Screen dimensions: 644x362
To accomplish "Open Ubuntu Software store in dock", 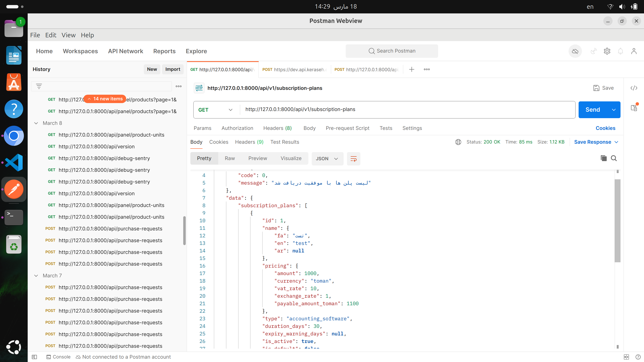I will pos(14,82).
